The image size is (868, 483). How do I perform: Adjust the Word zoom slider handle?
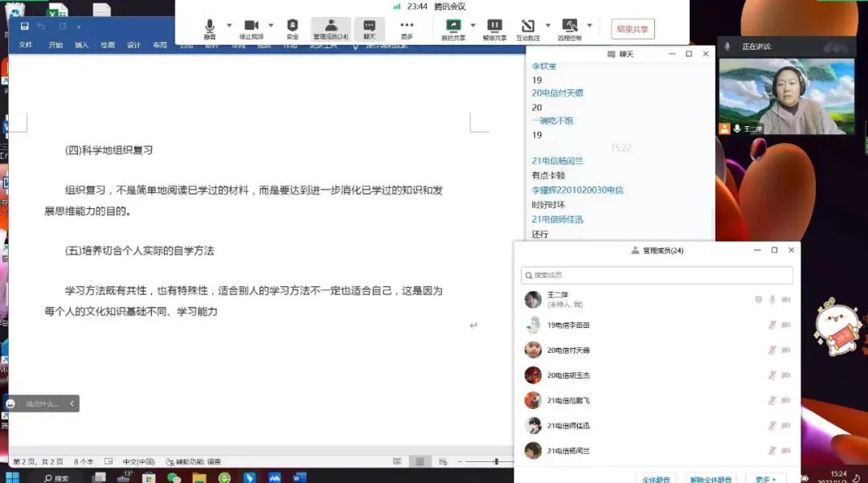click(x=497, y=461)
